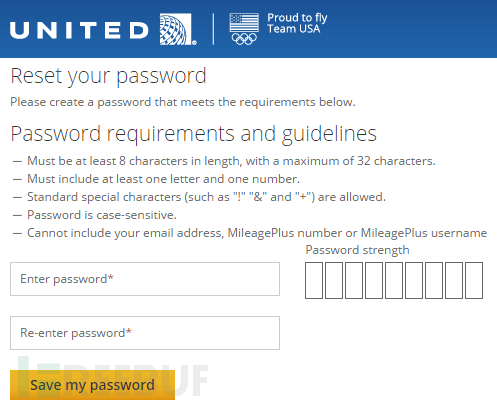This screenshot has height=405, width=497.
Task: Click the Please create a password instruction text
Action: click(x=183, y=102)
